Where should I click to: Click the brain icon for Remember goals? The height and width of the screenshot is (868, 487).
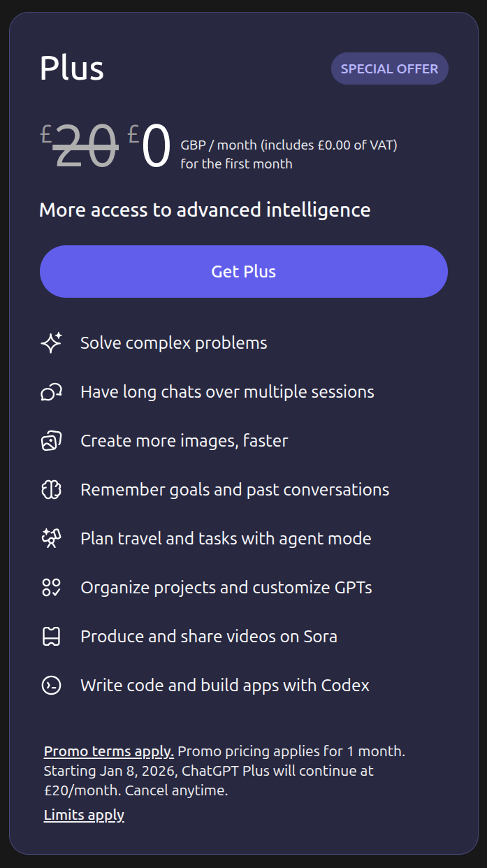(51, 490)
